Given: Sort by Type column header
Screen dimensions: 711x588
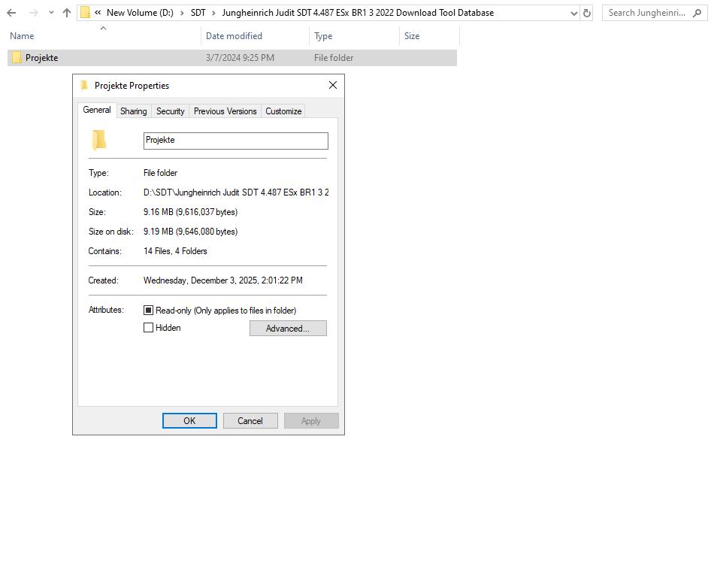Looking at the screenshot, I should click(323, 36).
